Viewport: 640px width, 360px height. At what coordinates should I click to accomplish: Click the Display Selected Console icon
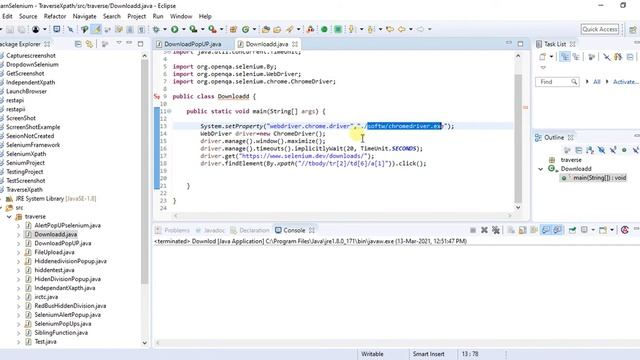(584, 231)
